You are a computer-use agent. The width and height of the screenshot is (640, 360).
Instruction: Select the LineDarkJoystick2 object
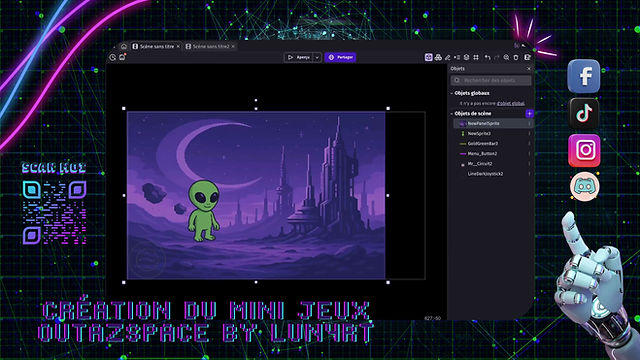click(x=493, y=174)
